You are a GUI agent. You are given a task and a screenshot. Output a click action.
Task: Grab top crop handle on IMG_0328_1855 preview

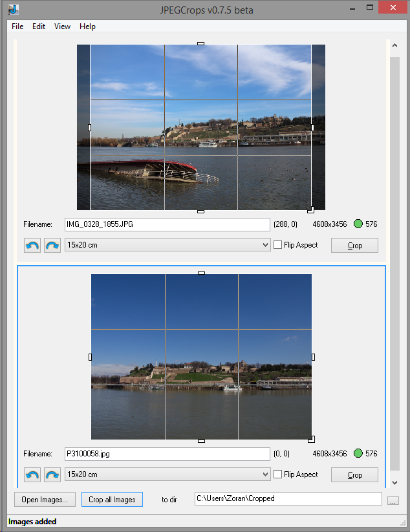[x=201, y=44]
